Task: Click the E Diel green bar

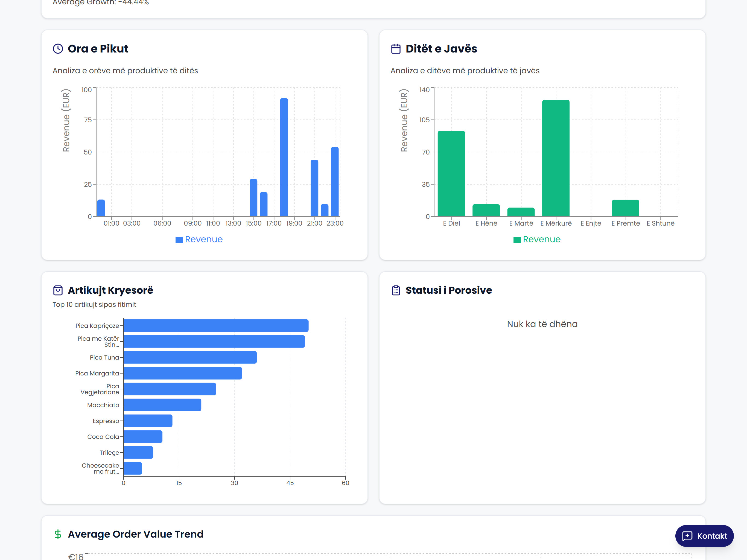Action: pos(451,174)
